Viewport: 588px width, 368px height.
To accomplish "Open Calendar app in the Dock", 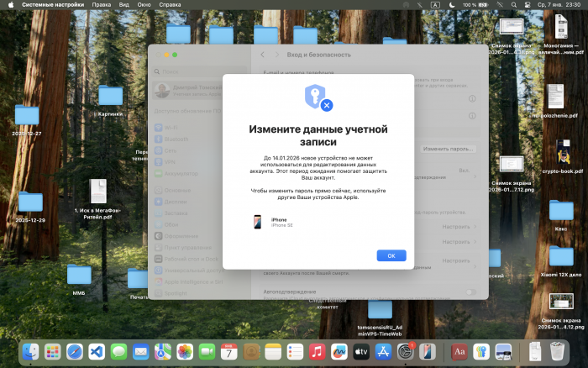I will point(229,350).
